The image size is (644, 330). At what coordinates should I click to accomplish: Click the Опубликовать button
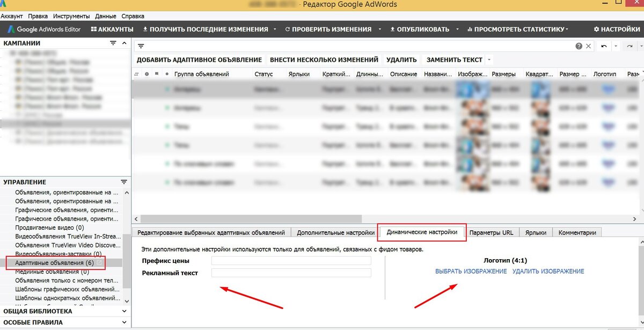[420, 29]
